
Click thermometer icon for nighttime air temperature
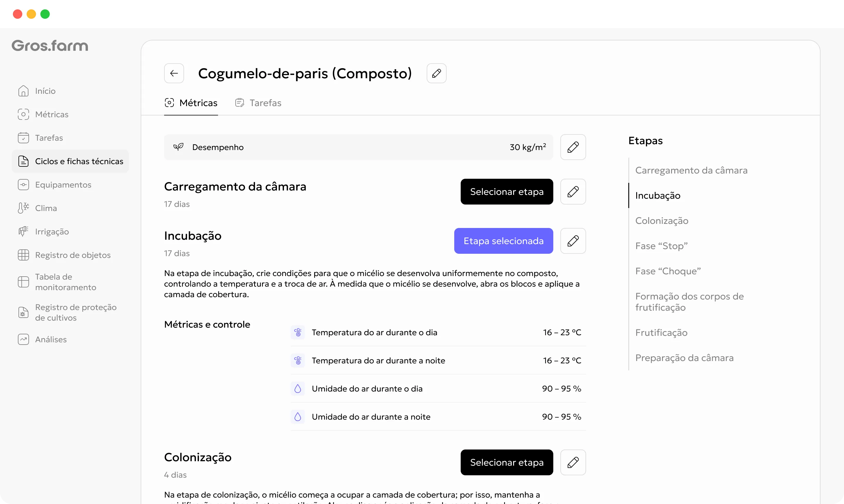[298, 360]
